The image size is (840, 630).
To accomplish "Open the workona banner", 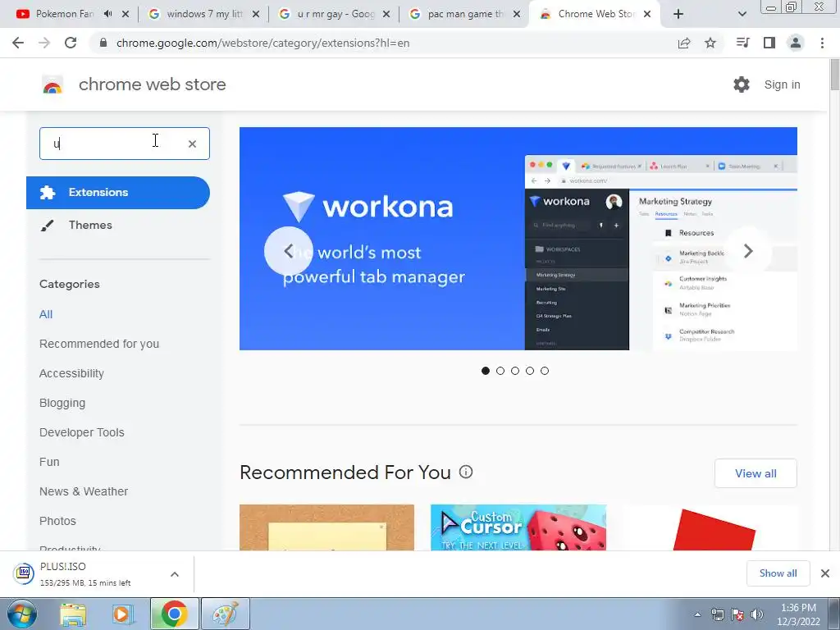I will [x=518, y=239].
